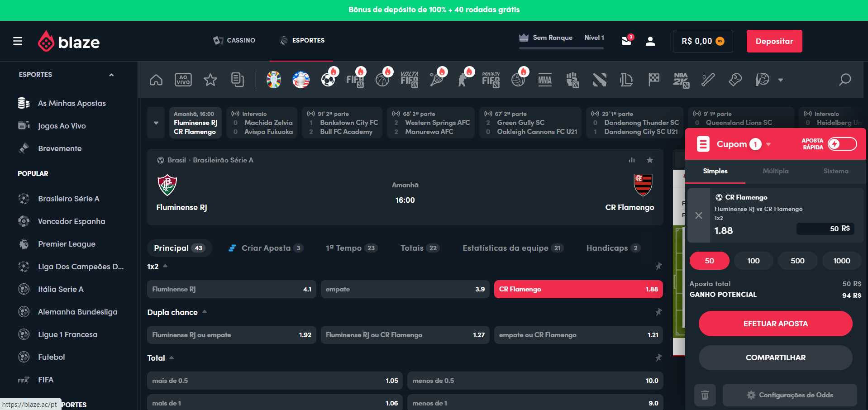This screenshot has height=410, width=868.
Task: Click the R$ 0,00 balance box
Action: [703, 41]
